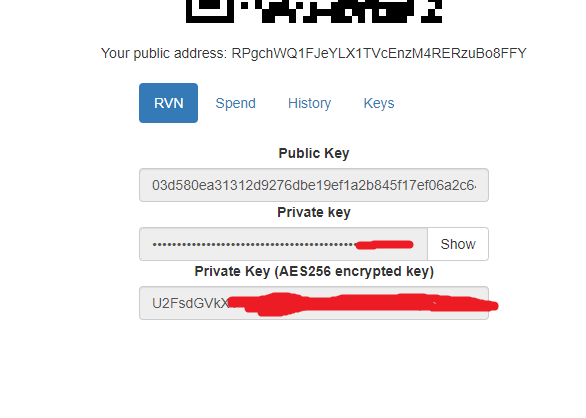Click the 03d580ea start of public key
The image size is (586, 418).
click(x=175, y=185)
